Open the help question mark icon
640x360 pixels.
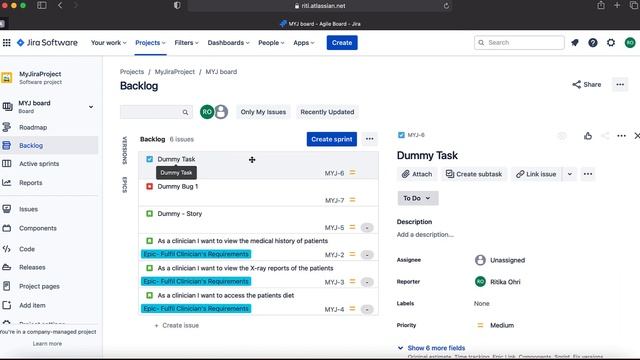[593, 42]
